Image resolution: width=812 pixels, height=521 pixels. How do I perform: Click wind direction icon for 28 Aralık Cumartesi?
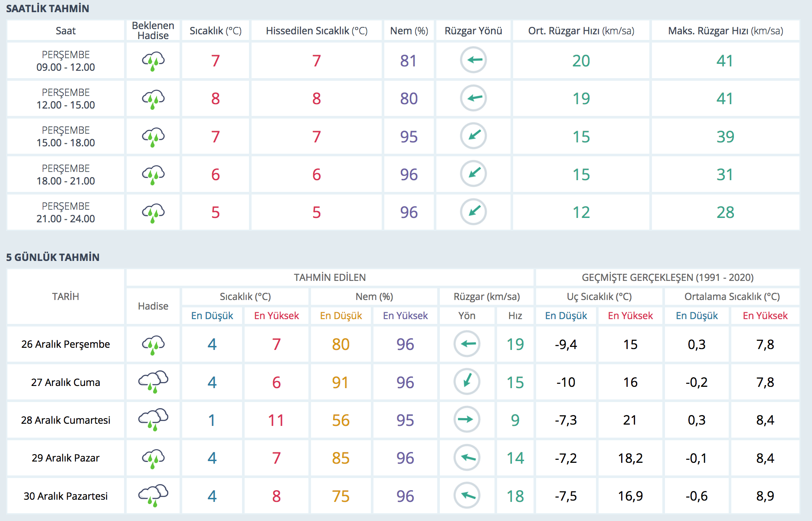click(467, 419)
